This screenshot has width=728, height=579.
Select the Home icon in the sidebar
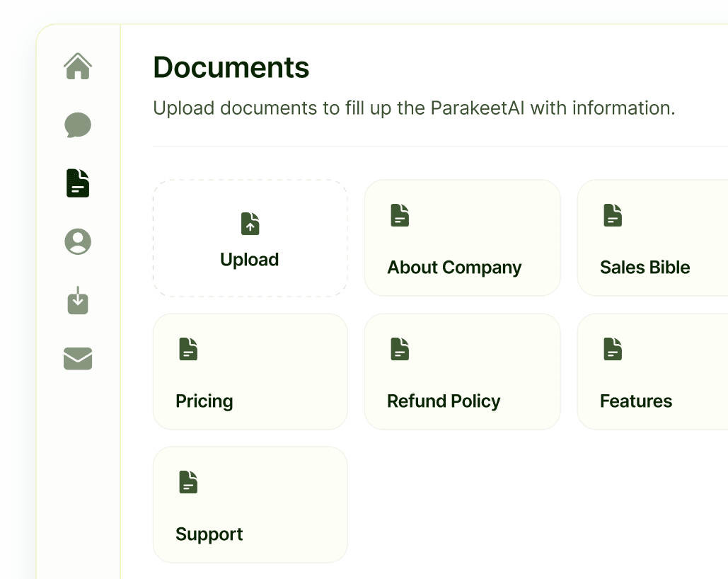[x=77, y=66]
